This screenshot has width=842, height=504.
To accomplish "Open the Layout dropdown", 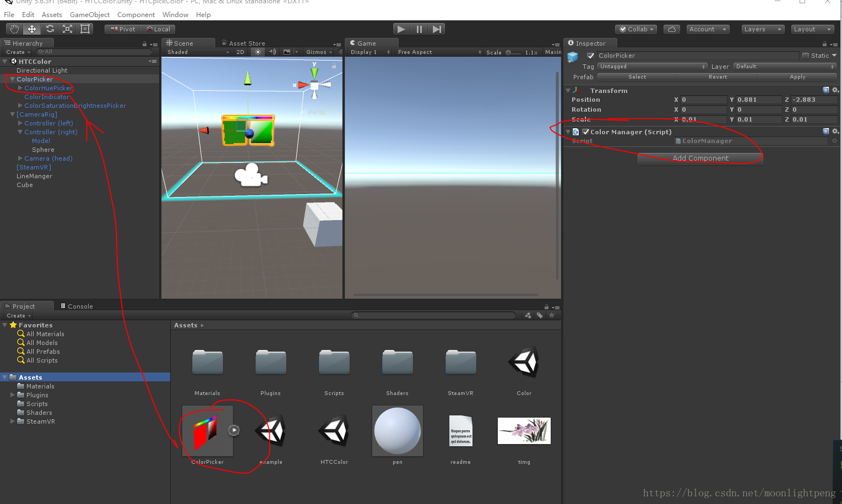I will 812,29.
